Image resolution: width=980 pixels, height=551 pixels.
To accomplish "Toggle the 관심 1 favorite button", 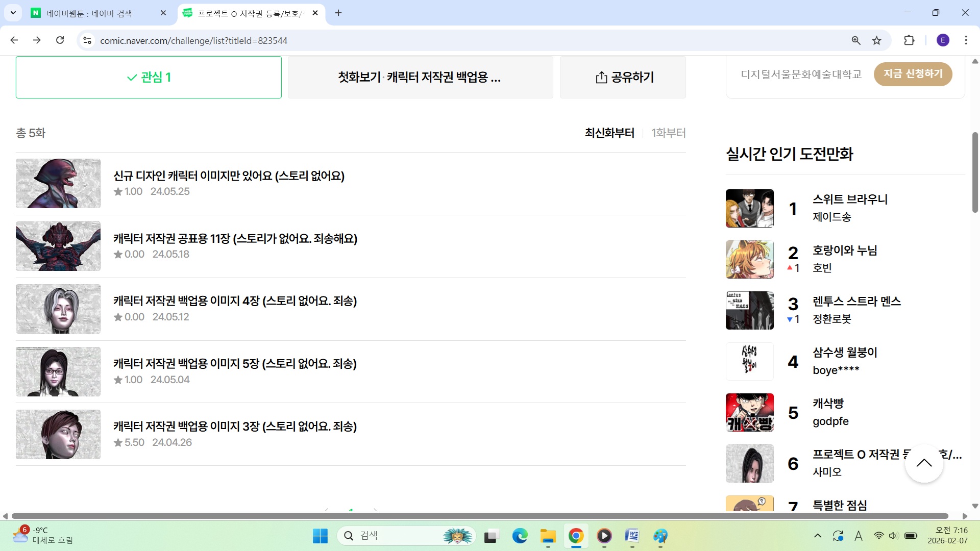I will 149,77.
